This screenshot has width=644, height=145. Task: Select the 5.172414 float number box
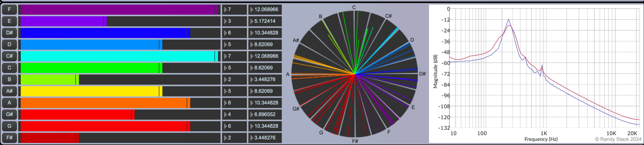click(265, 21)
